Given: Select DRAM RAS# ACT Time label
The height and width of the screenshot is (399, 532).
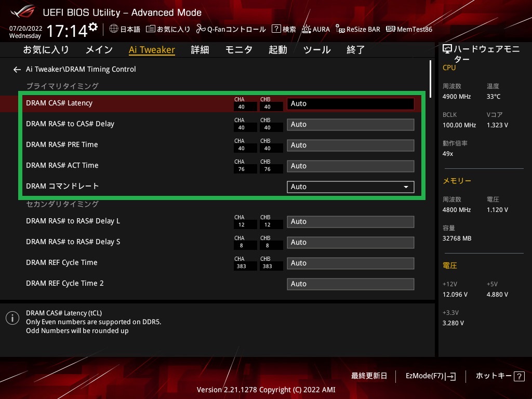Looking at the screenshot, I should pyautogui.click(x=62, y=165).
